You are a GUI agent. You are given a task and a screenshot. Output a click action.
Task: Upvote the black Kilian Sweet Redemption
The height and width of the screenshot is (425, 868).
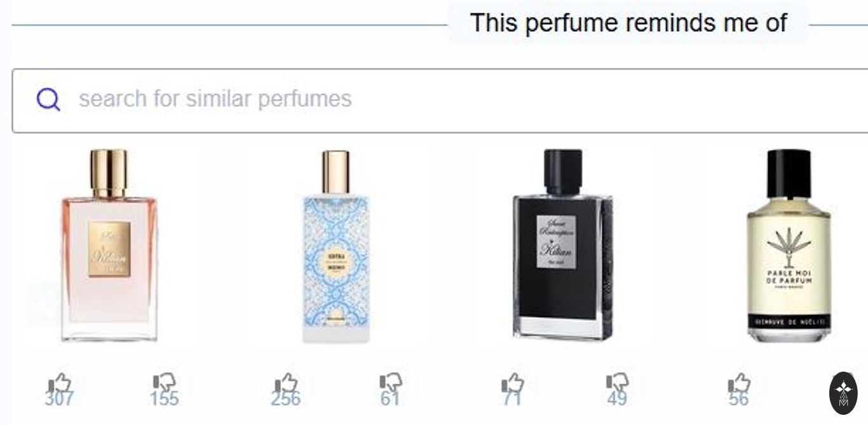pyautogui.click(x=512, y=383)
